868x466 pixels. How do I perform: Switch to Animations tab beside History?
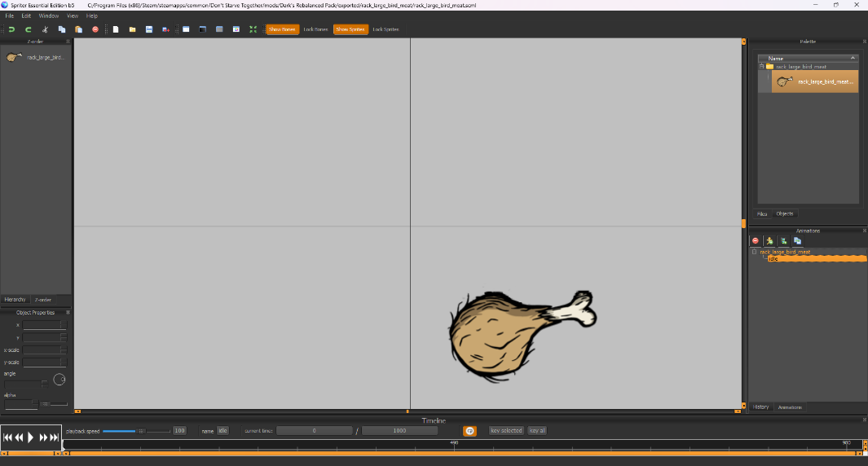(790, 407)
